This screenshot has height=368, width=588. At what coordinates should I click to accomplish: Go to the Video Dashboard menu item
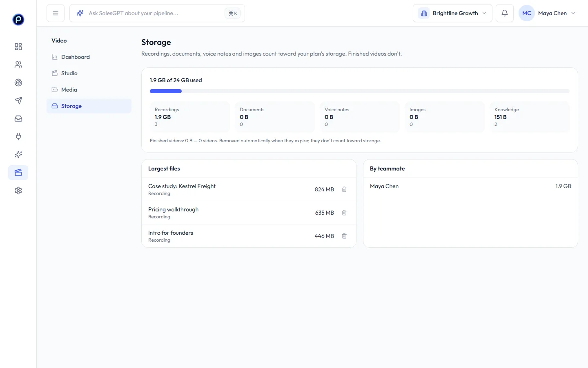click(89, 57)
